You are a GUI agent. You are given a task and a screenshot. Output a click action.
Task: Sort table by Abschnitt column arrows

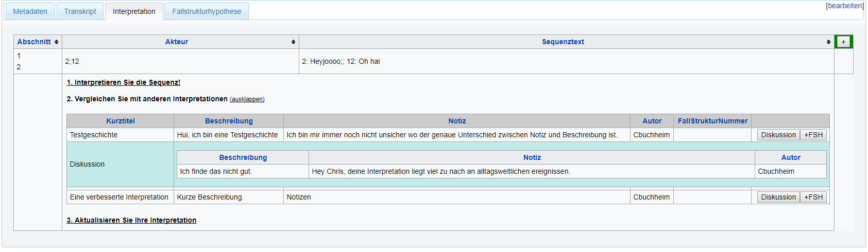[x=56, y=42]
